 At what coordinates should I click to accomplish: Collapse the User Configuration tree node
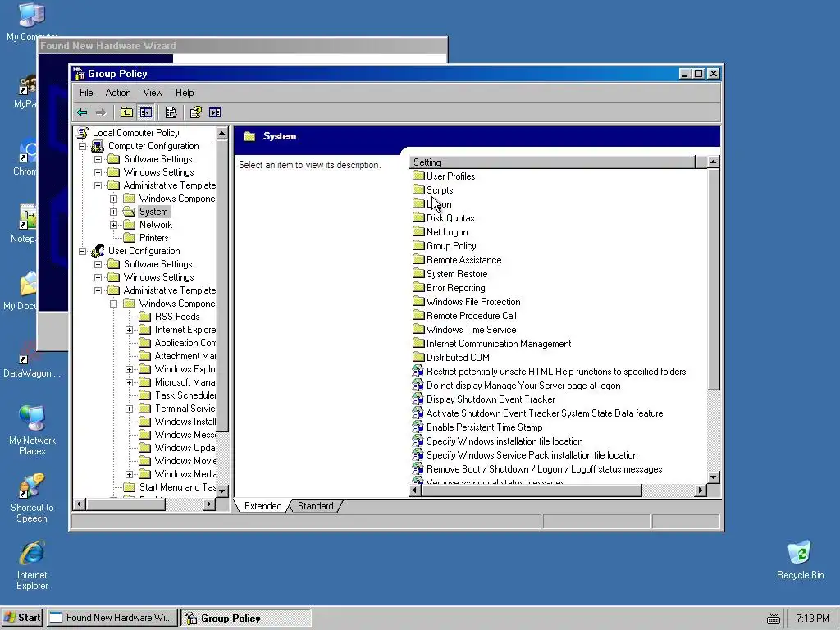83,251
